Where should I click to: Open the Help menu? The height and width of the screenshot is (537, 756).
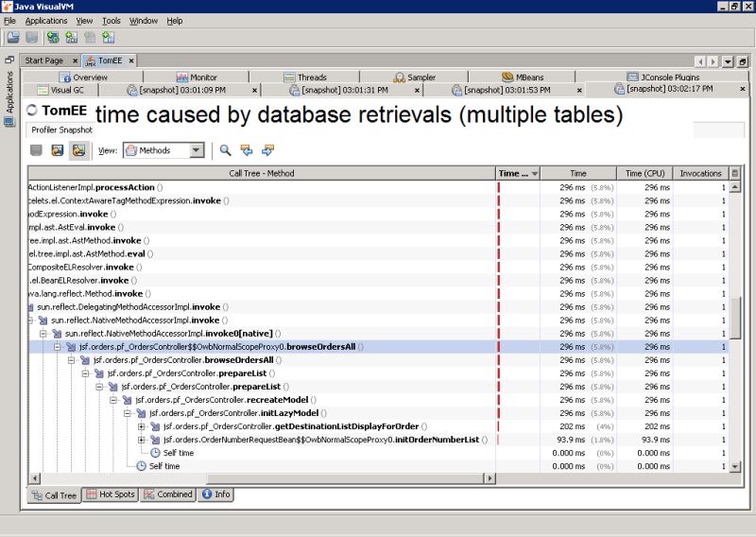pos(175,21)
